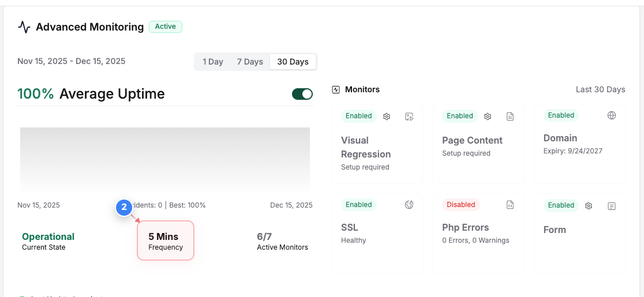Click the Php Errors code file icon
This screenshot has width=644, height=297.
pos(510,205)
